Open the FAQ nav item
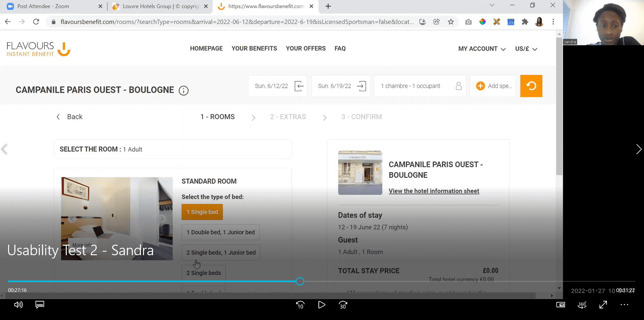644x320 pixels. (340, 49)
